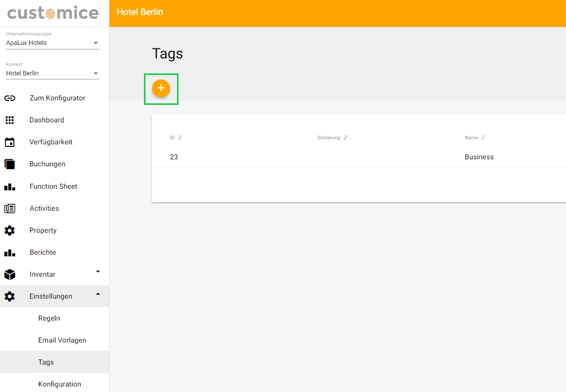The height and width of the screenshot is (392, 566).
Task: Click the Name column header
Action: (471, 138)
